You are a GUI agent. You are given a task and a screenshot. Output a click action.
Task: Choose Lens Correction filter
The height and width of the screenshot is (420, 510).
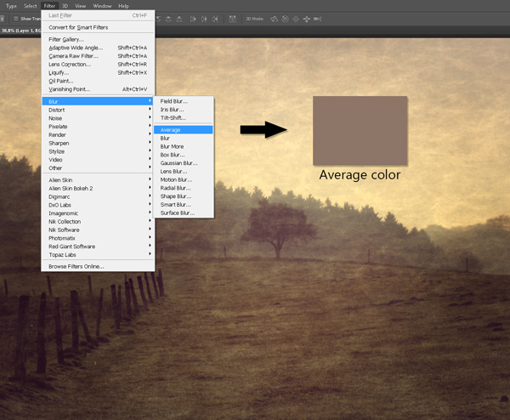point(98,65)
